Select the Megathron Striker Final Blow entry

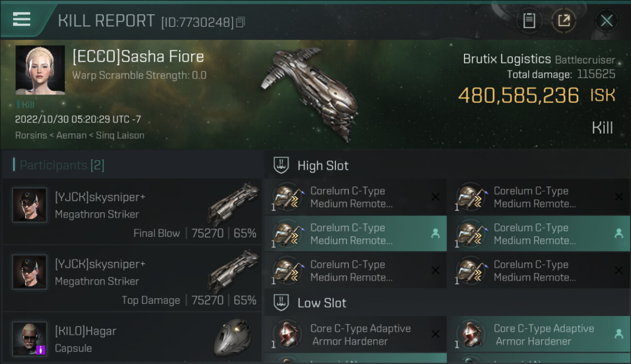132,212
